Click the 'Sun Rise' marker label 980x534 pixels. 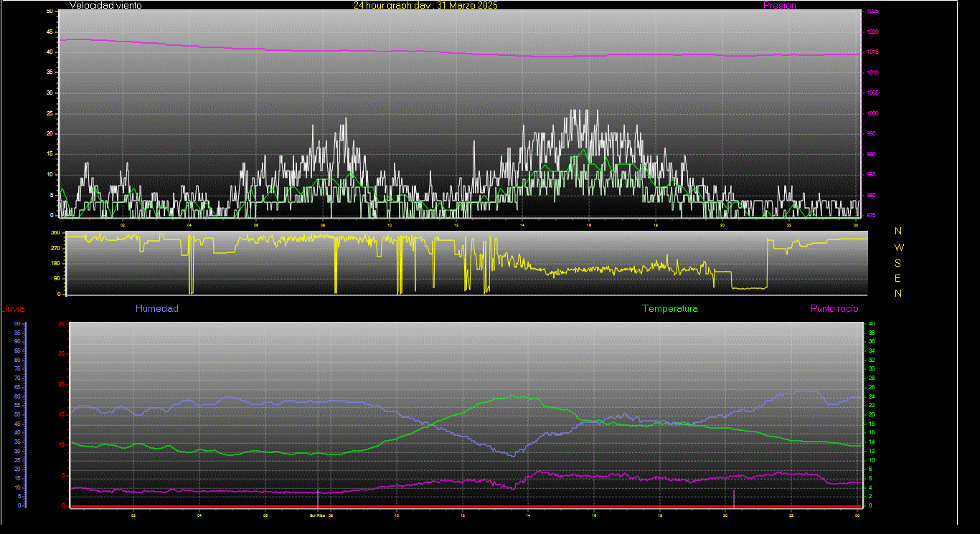pyautogui.click(x=318, y=515)
